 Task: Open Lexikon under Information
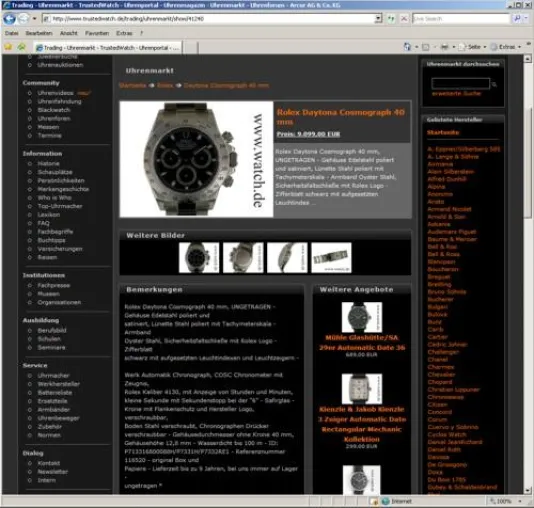[49, 215]
